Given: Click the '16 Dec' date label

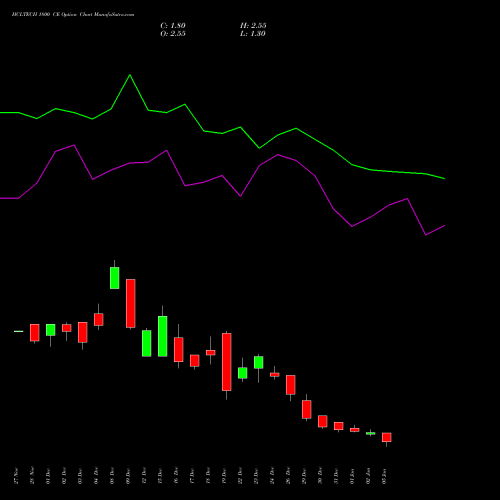Looking at the screenshot, I should [x=176, y=476].
